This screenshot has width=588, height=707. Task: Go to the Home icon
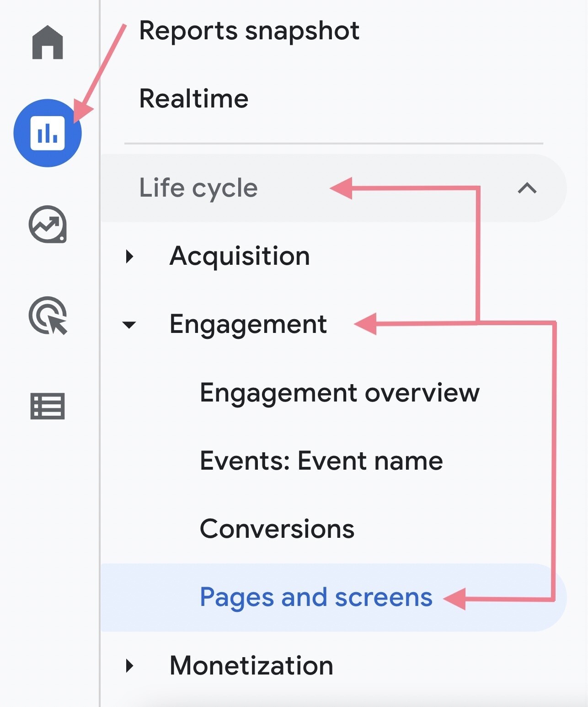48,43
